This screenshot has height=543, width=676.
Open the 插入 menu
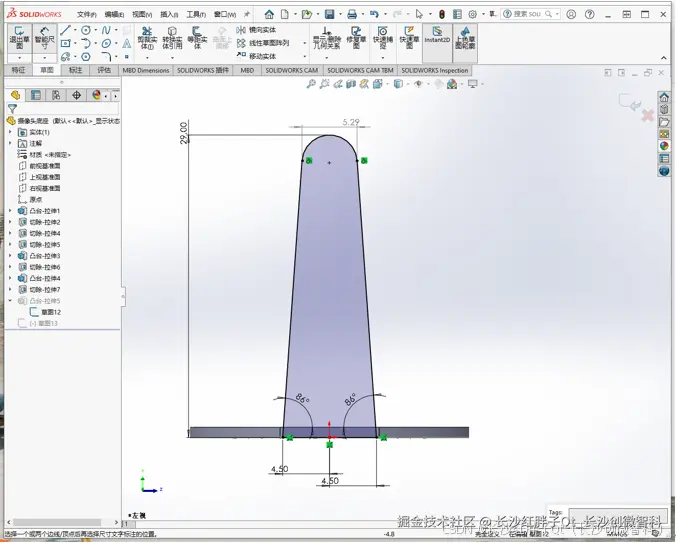169,15
